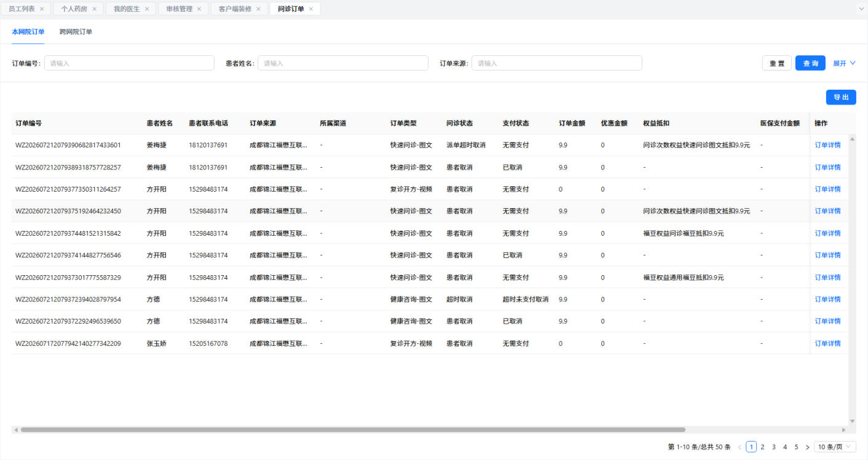
Task: Focus the 订单编号 input field
Action: (x=129, y=63)
